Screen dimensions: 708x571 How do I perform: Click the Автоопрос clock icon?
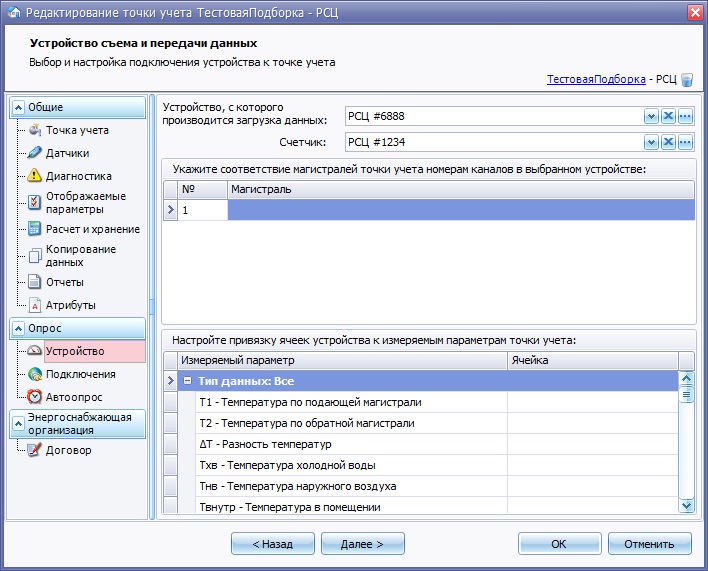(35, 397)
